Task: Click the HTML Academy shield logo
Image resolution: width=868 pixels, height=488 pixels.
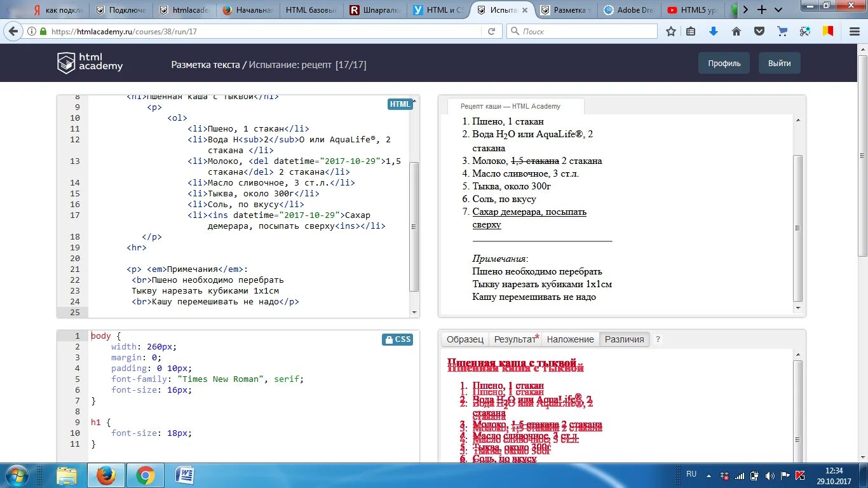Action: pos(66,63)
